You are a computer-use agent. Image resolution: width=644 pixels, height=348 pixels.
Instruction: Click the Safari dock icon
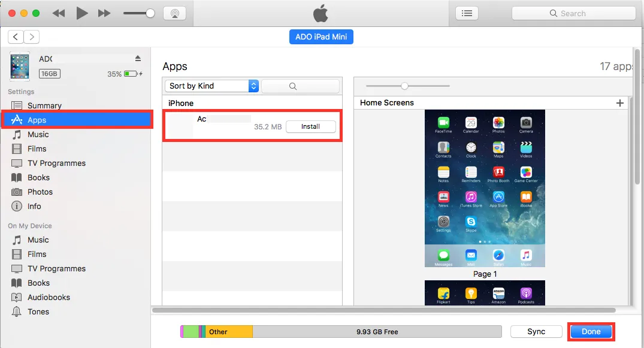[498, 255]
